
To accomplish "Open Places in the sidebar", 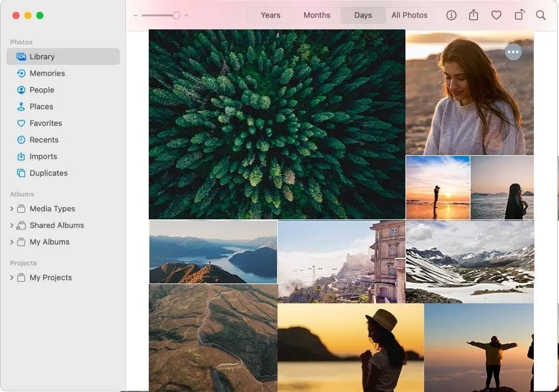I will [x=41, y=107].
